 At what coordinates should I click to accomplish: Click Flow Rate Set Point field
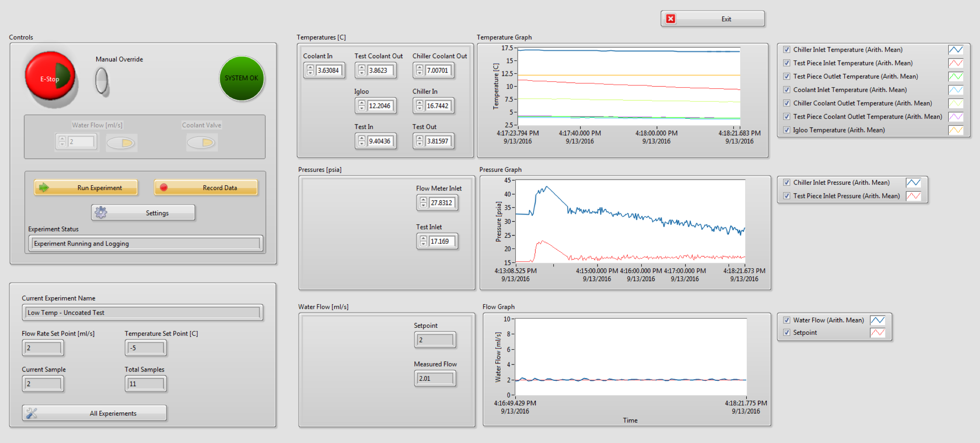coord(43,348)
